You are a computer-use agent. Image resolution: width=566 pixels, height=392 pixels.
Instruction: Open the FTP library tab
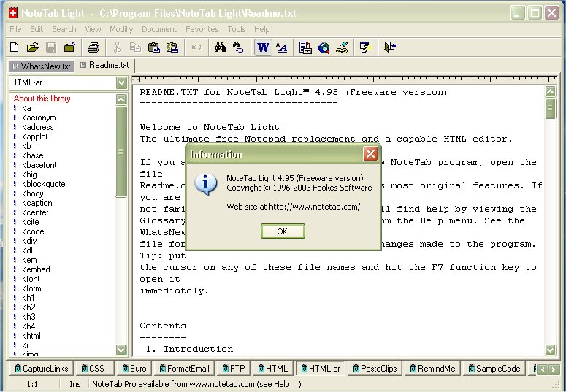point(234,369)
